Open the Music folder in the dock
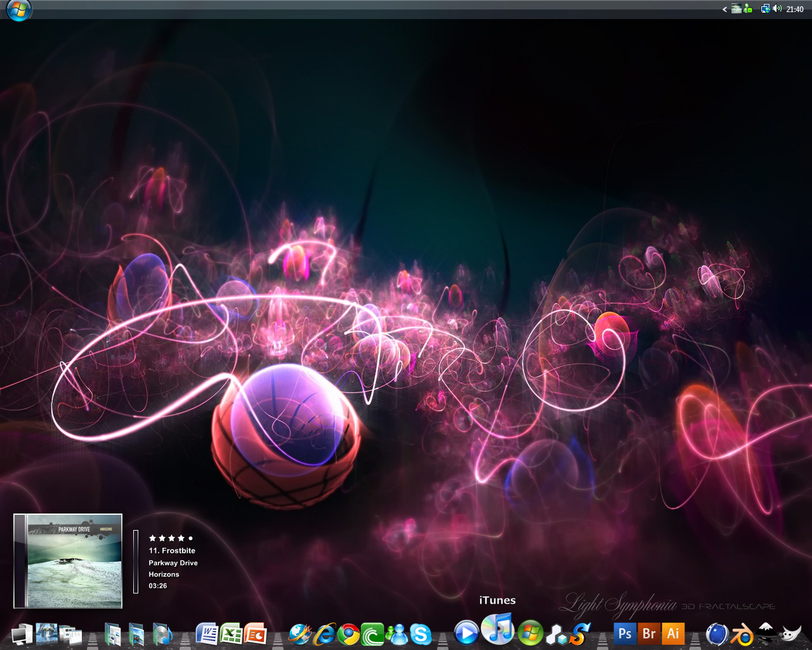812x650 pixels. click(x=162, y=634)
